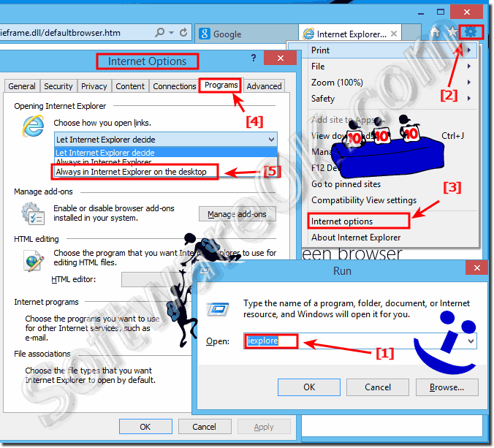Image resolution: width=494 pixels, height=448 pixels.
Task: Close the Run dialog
Action: 477,267
